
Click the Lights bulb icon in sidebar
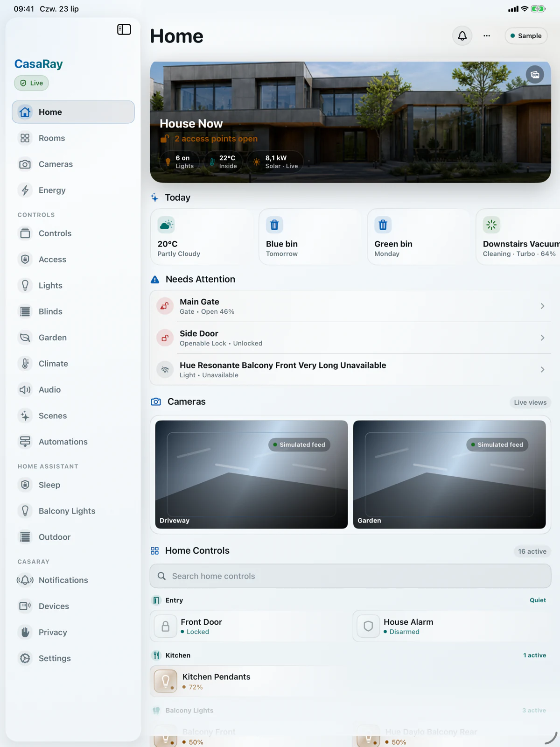(25, 286)
